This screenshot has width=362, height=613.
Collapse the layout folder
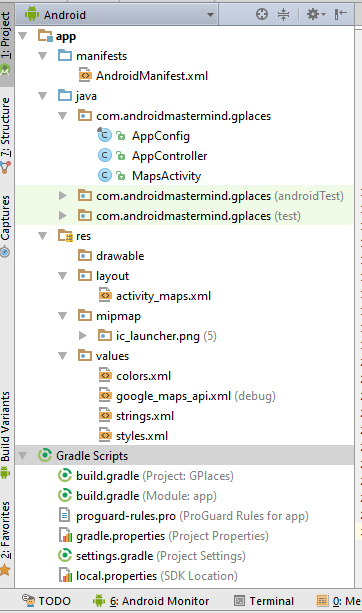point(63,276)
